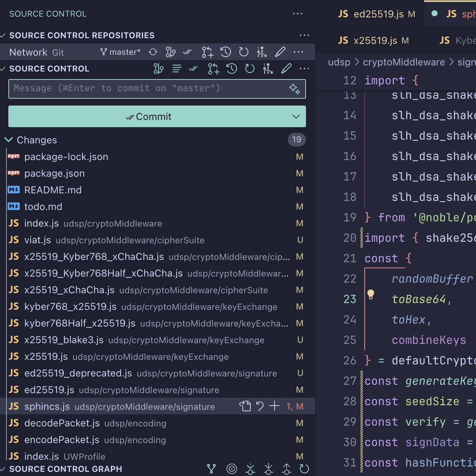Viewport: 476px width, 476px height.
Task: Select the Network Git repository row
Action: [158, 52]
